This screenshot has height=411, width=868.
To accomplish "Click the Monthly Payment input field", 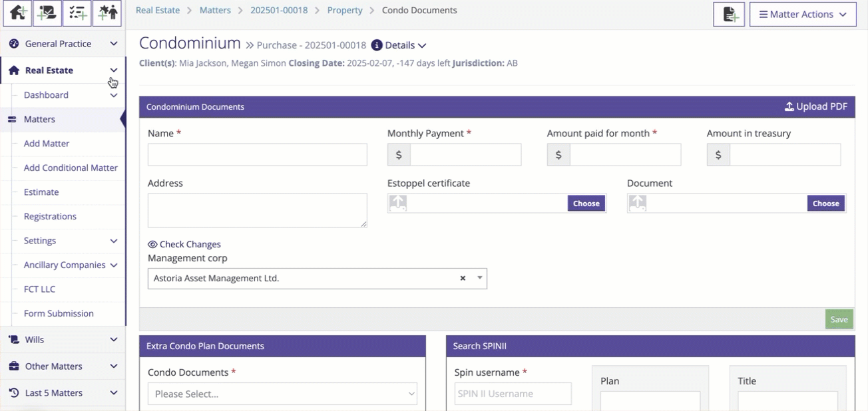I will [465, 155].
